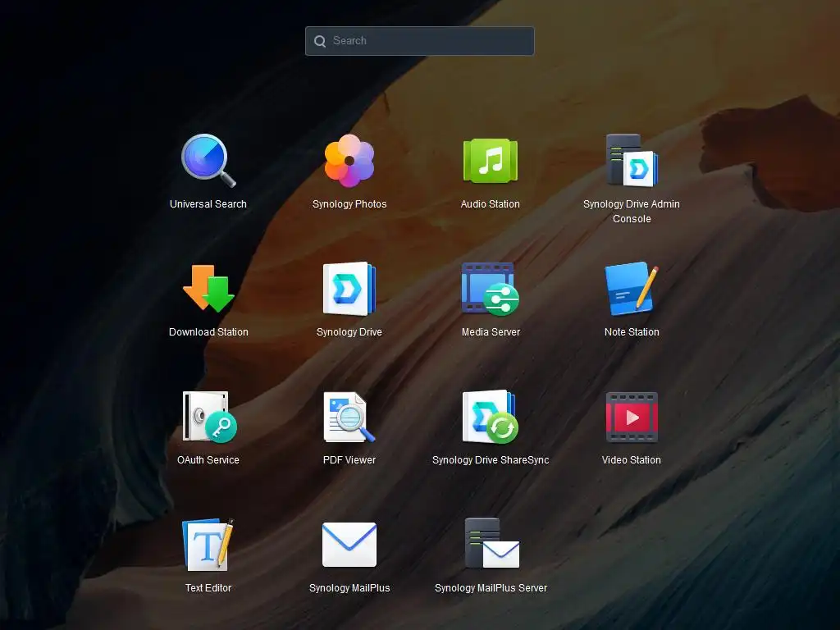Open the Universal Search app icon
This screenshot has height=630, width=840.
click(x=208, y=161)
